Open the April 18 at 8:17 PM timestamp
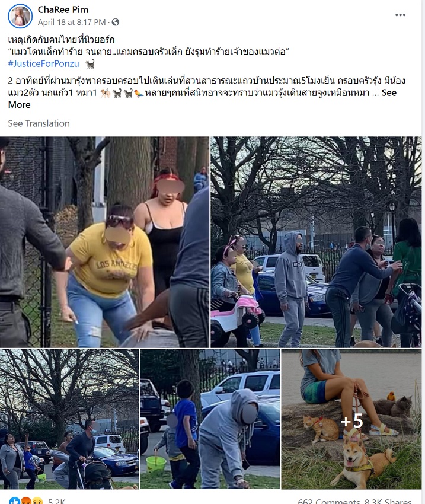Viewport: 425px width, 504px height. point(72,22)
